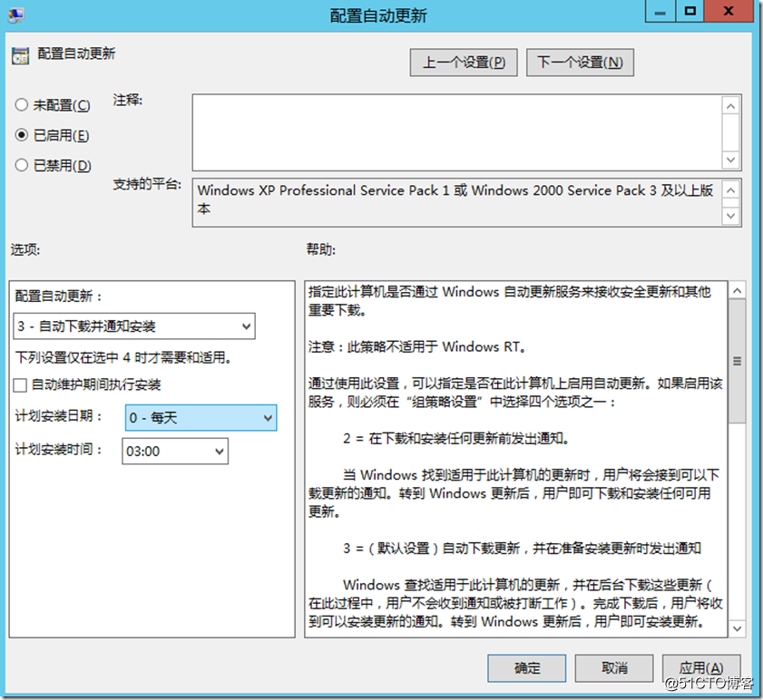Open the 配置自动更新 dropdown showing option 3
763x700 pixels.
(134, 326)
